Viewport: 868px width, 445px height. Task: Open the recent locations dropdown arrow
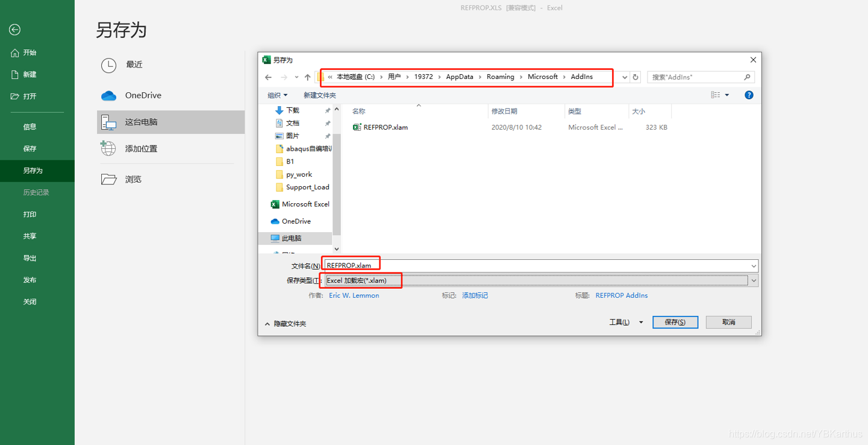296,77
